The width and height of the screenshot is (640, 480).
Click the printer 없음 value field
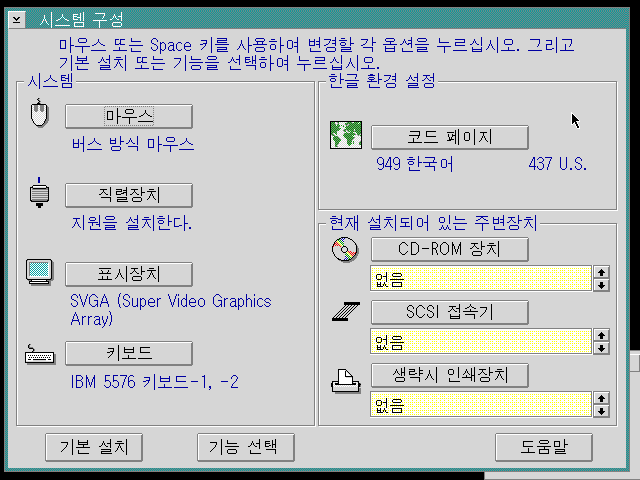coord(481,404)
